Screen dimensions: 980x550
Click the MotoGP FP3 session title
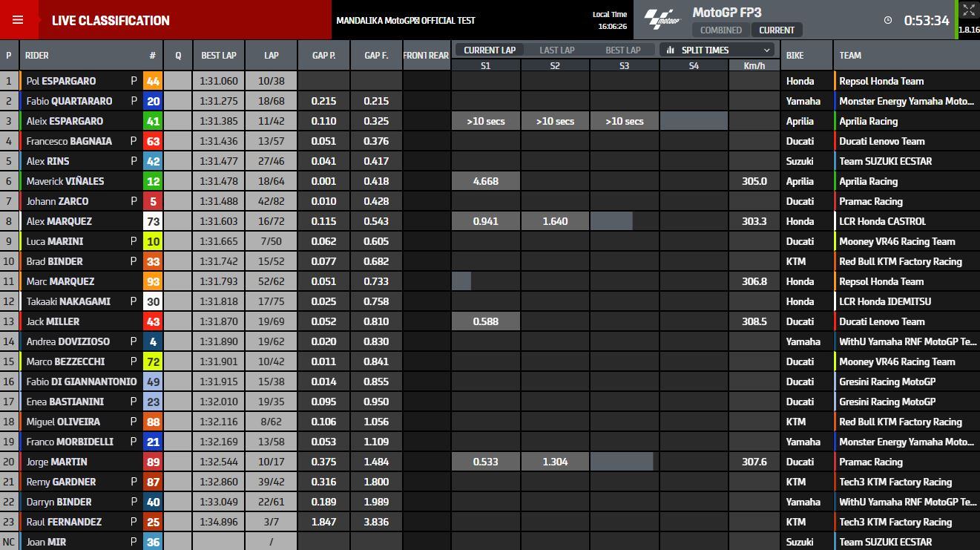pos(727,12)
